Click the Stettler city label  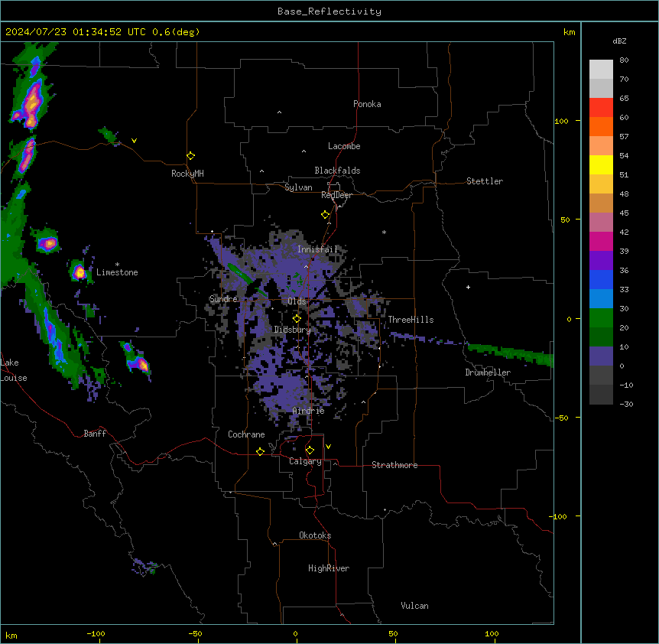(485, 181)
